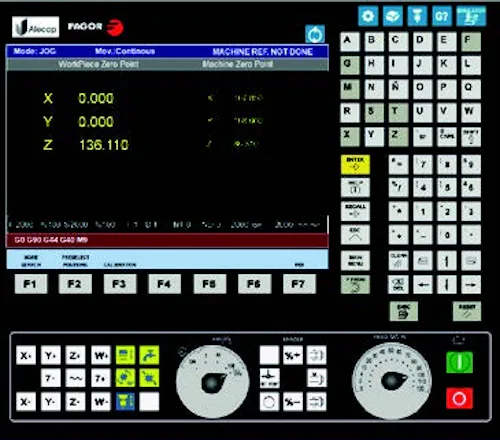Toggle the CAPS key
500x440 pixels.
(447, 137)
